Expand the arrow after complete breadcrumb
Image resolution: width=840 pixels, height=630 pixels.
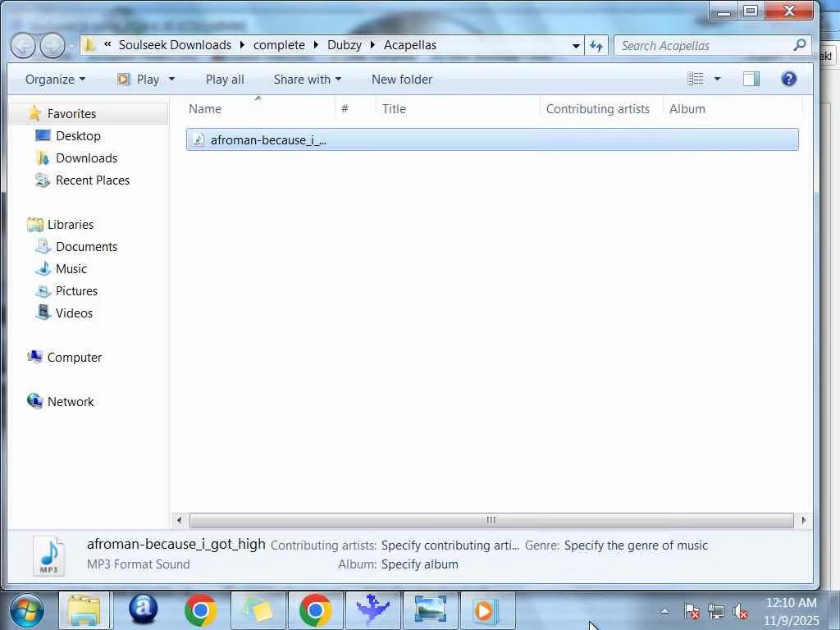click(x=316, y=45)
